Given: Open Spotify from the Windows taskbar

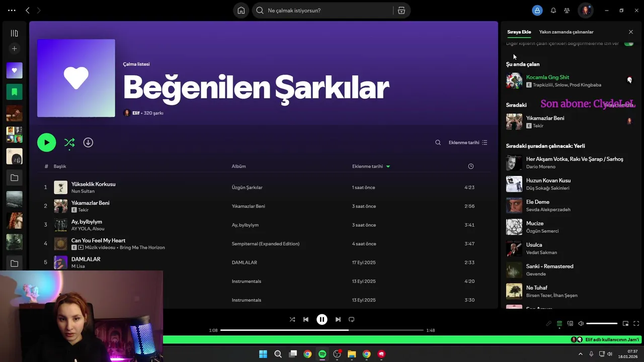Looking at the screenshot, I should [x=322, y=354].
